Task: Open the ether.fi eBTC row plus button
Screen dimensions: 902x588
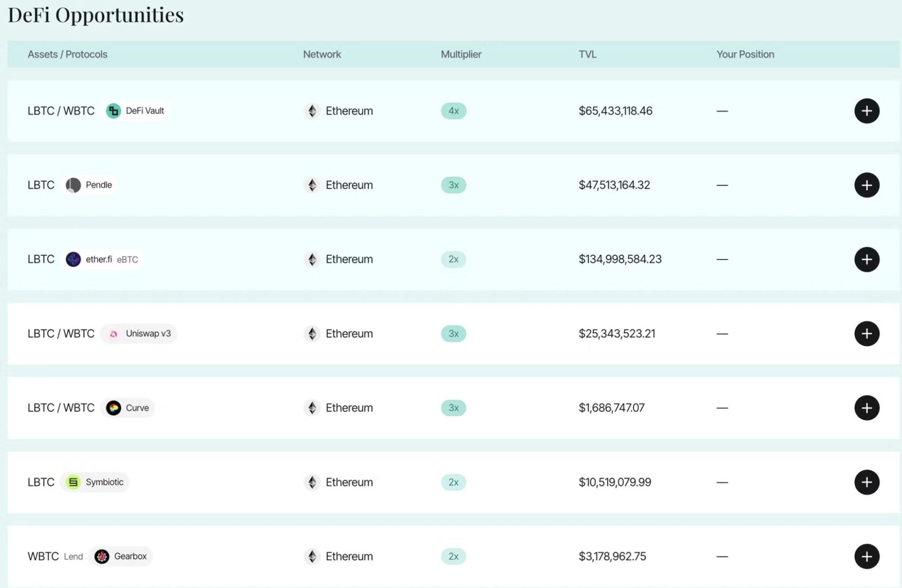Action: point(867,259)
